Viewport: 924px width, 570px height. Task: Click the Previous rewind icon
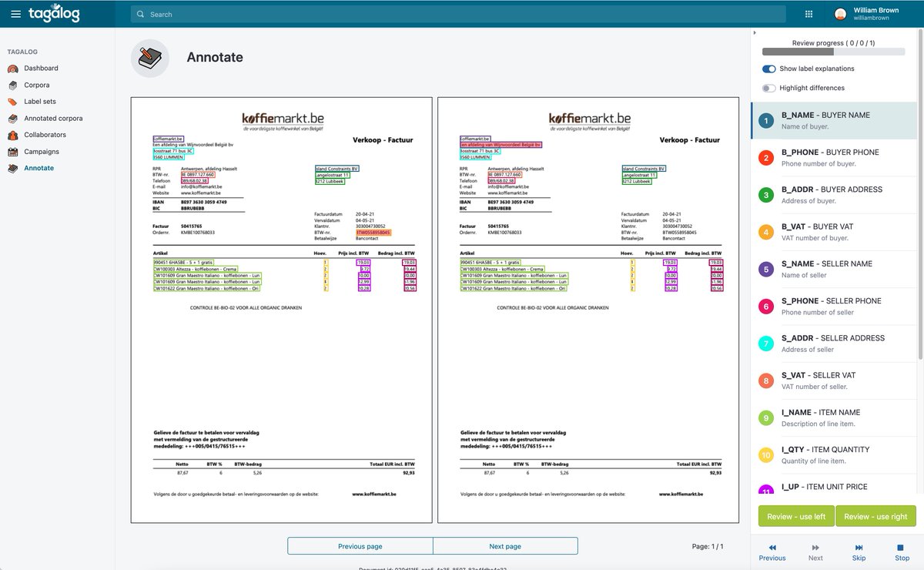(772, 548)
